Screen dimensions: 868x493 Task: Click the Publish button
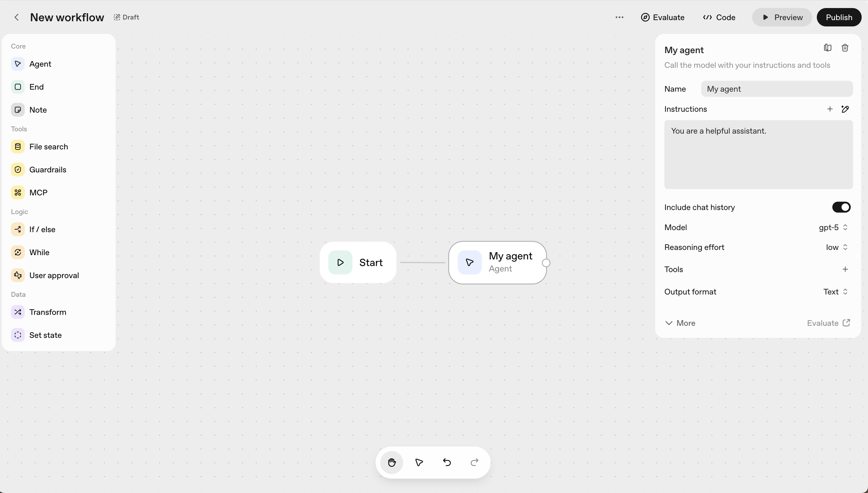838,17
